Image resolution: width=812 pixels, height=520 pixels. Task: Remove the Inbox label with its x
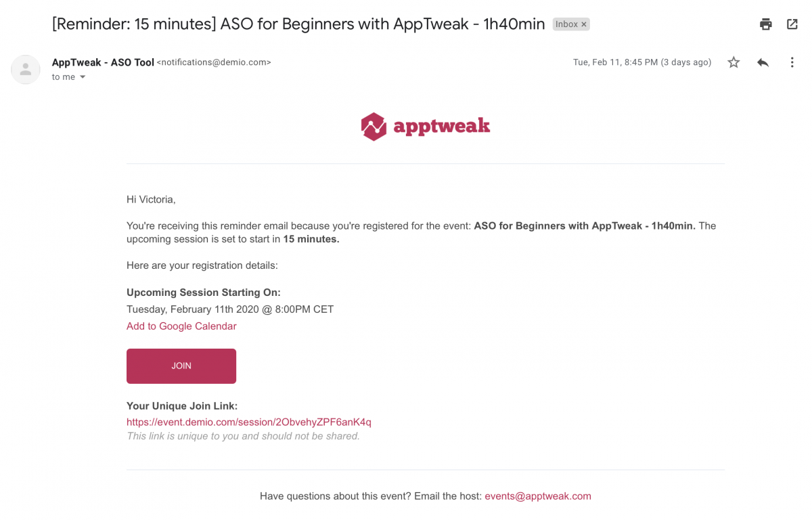pyautogui.click(x=584, y=24)
